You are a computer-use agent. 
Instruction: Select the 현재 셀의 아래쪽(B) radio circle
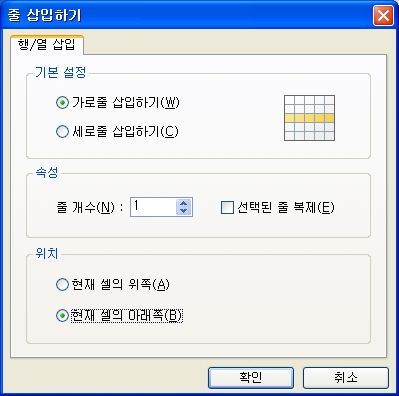point(62,315)
